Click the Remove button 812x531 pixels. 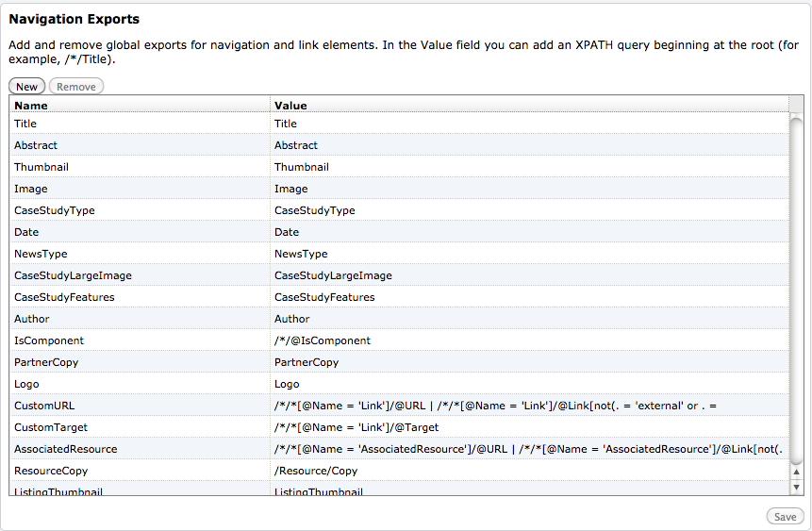[x=76, y=87]
